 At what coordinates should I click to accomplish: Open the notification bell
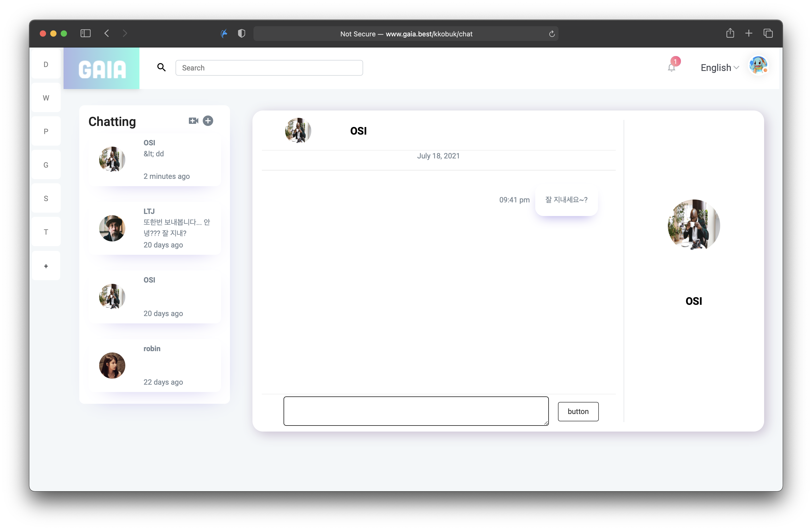point(671,68)
